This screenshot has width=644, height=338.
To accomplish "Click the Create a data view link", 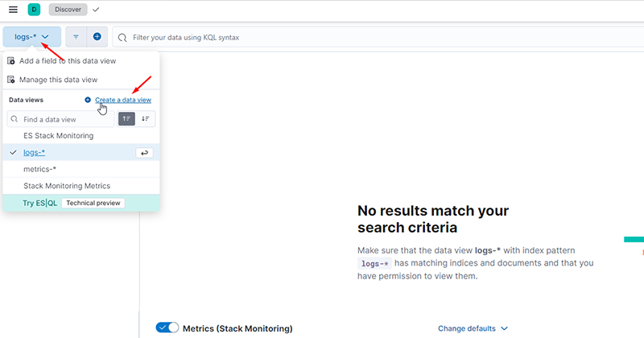I will [123, 100].
